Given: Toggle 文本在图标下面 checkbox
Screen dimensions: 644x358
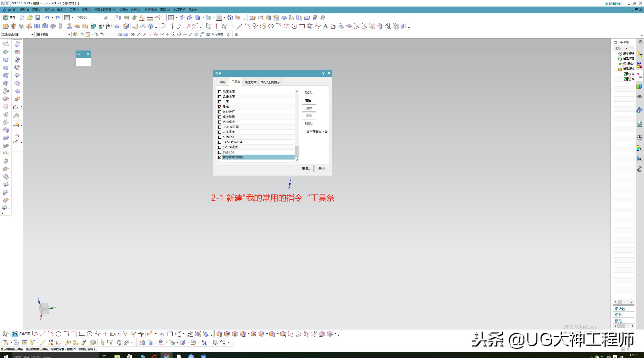Looking at the screenshot, I should [x=304, y=132].
